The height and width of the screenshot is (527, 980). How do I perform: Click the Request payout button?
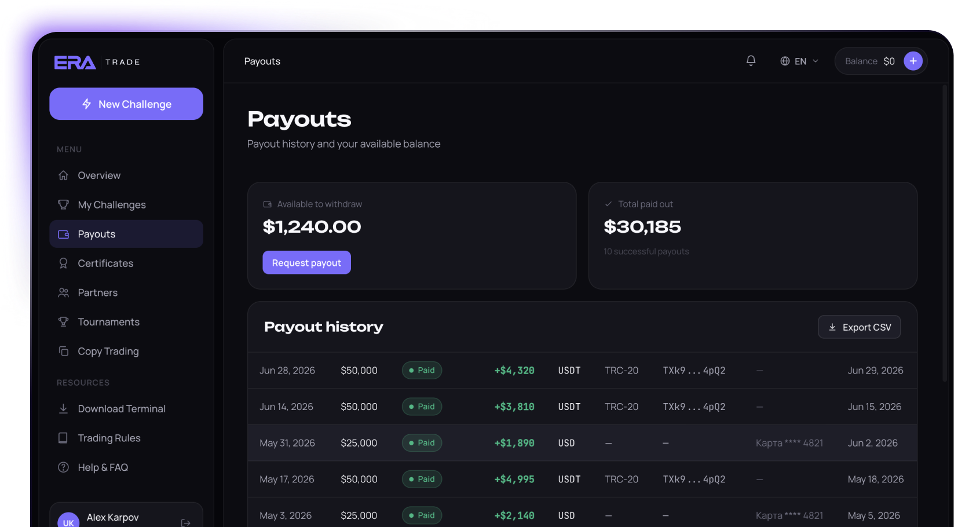306,262
